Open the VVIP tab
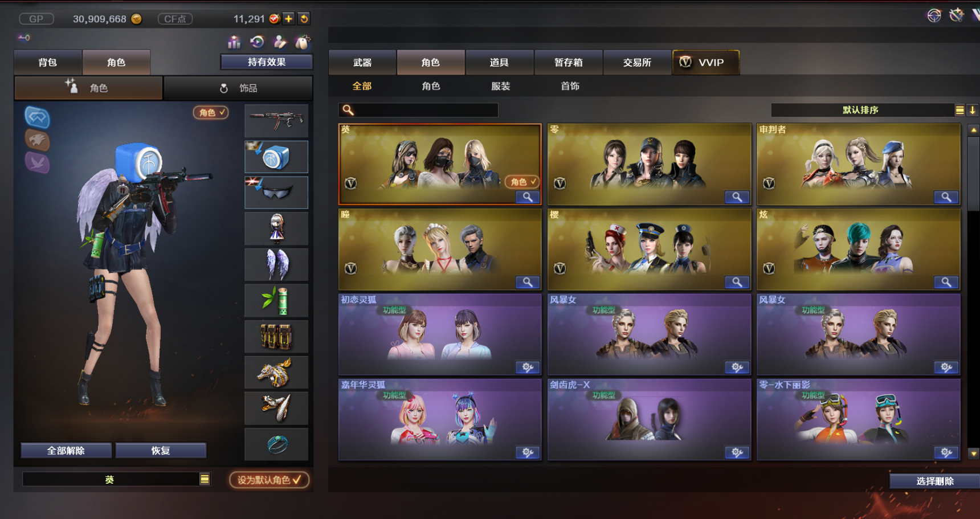Image resolution: width=980 pixels, height=519 pixels. (x=706, y=63)
